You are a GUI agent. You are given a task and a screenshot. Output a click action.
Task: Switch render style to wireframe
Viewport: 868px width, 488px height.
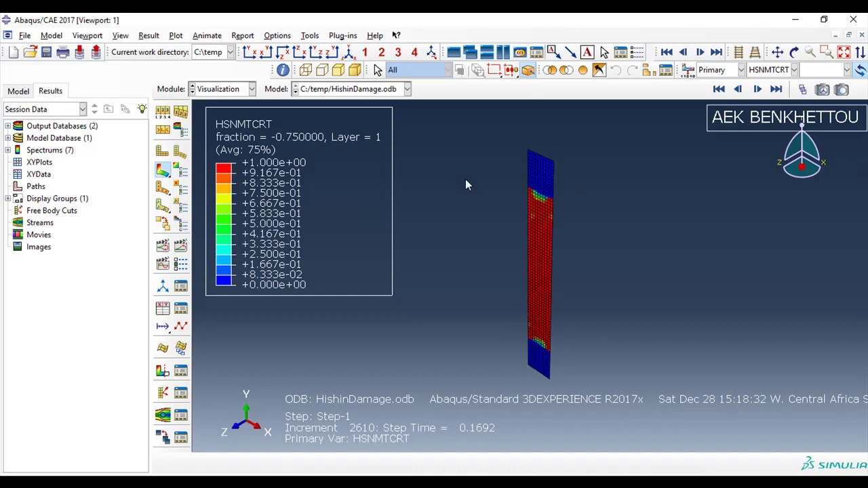306,70
